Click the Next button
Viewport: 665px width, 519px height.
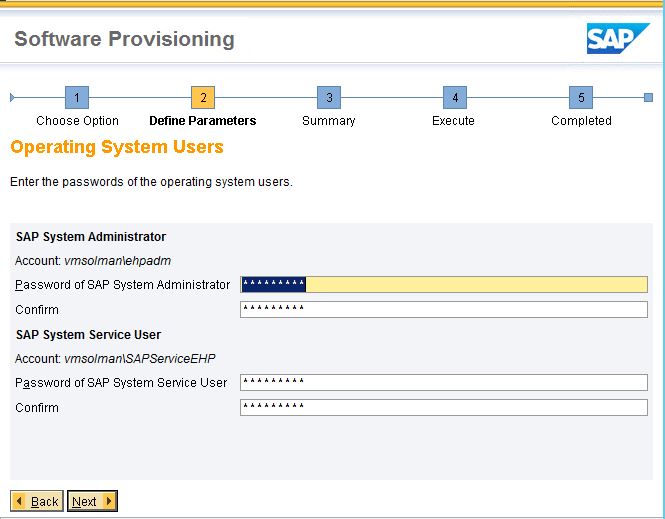[x=92, y=501]
